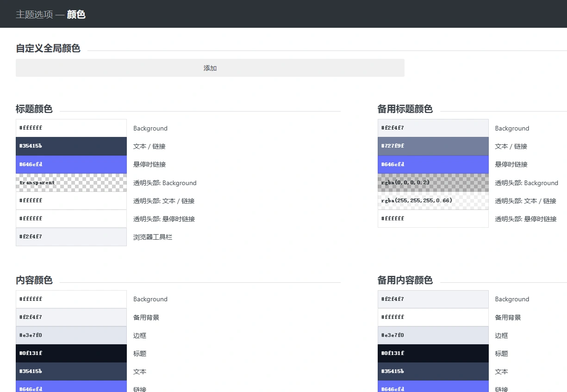
Task: Click the #646cfd 悬停时链接 swatch in 标题颜色
Action: pyautogui.click(x=71, y=164)
